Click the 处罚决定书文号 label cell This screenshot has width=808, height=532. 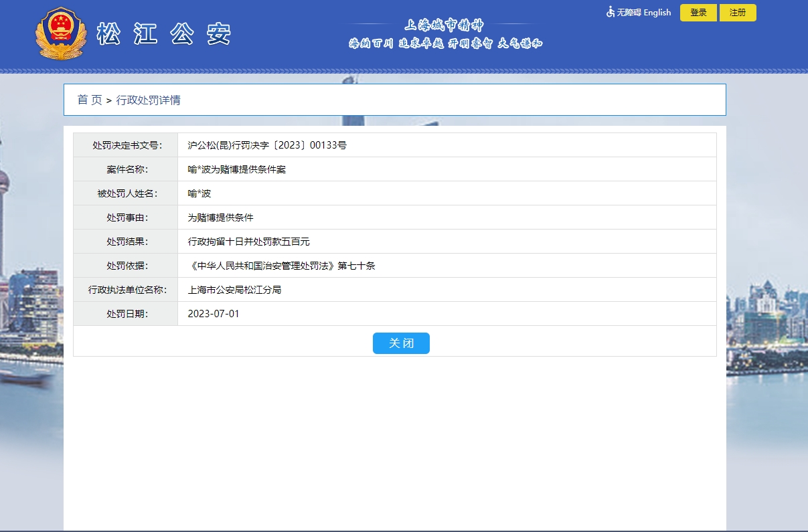(127, 145)
